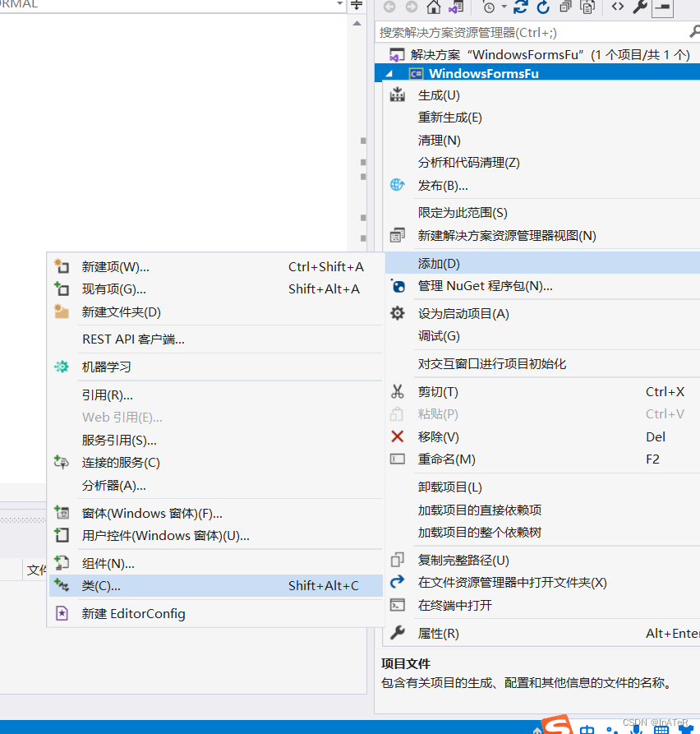
Task: Click the search magnifier icon
Action: (x=695, y=32)
